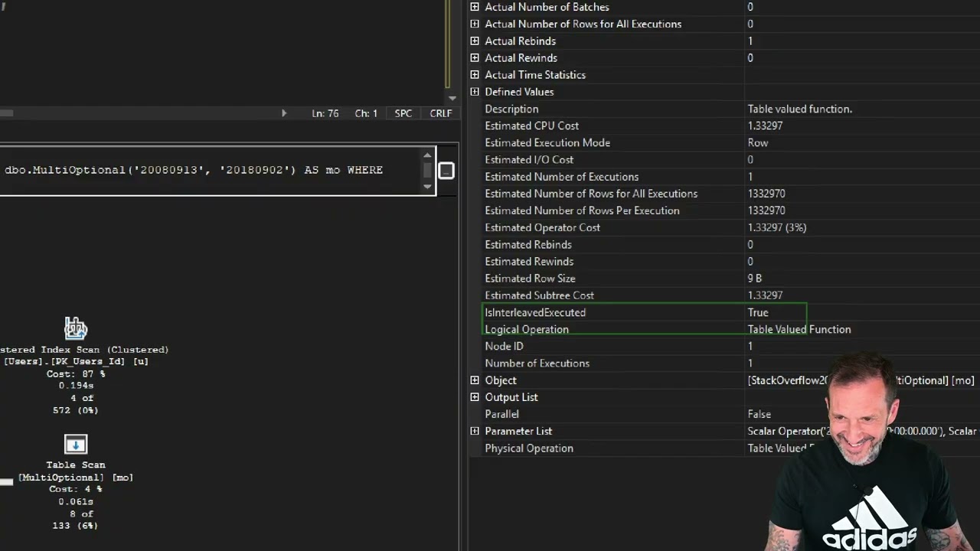This screenshot has width=980, height=551.
Task: Click the 'Table valued function.' description value
Action: coord(799,109)
